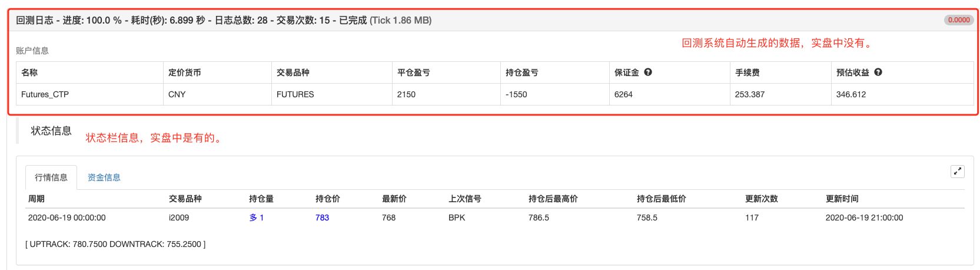Click the 平仓盈亏 column header
980x270 pixels.
click(x=413, y=73)
